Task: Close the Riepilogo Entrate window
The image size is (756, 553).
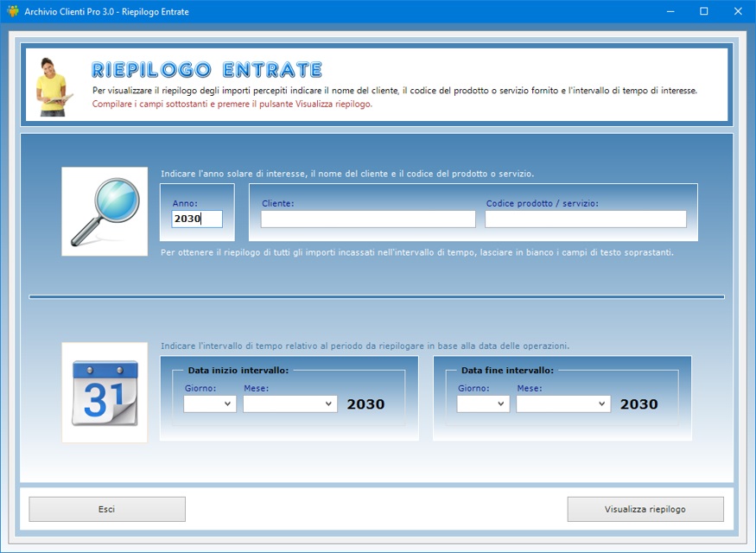Action: [738, 11]
